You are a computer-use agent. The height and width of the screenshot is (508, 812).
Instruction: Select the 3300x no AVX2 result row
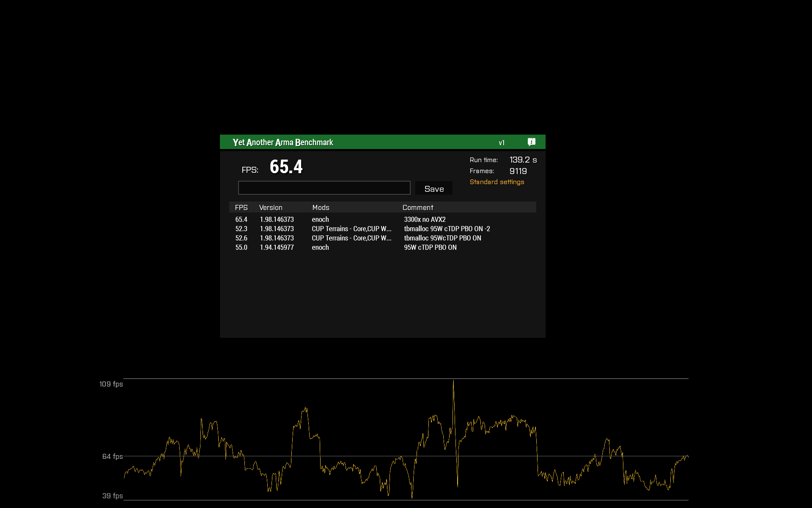point(425,219)
